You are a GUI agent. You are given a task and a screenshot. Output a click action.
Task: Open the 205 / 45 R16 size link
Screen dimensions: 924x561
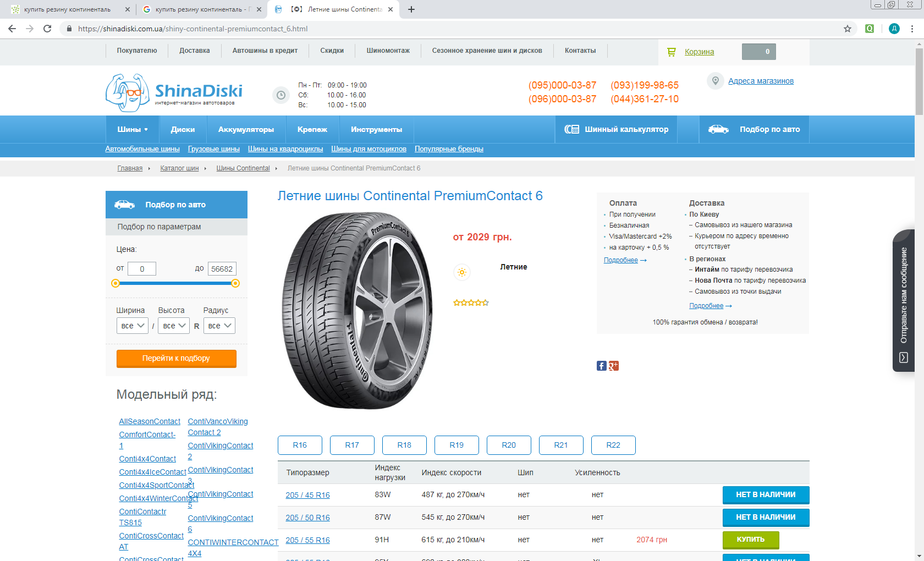tap(307, 495)
